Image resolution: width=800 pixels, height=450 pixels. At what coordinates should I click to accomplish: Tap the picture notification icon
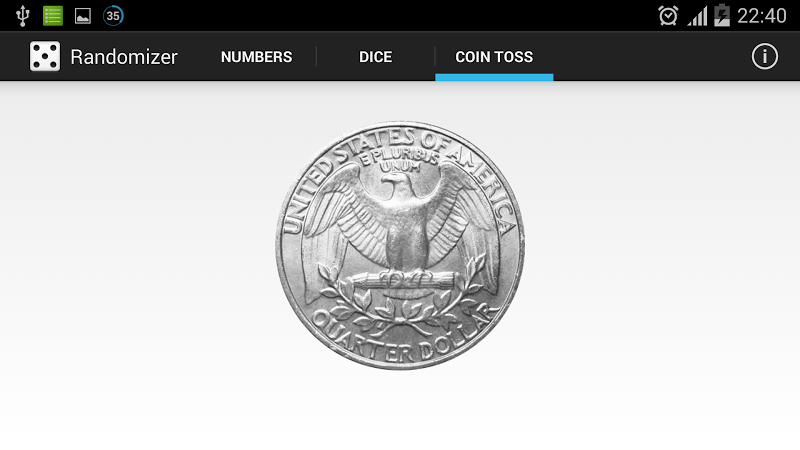click(x=83, y=16)
